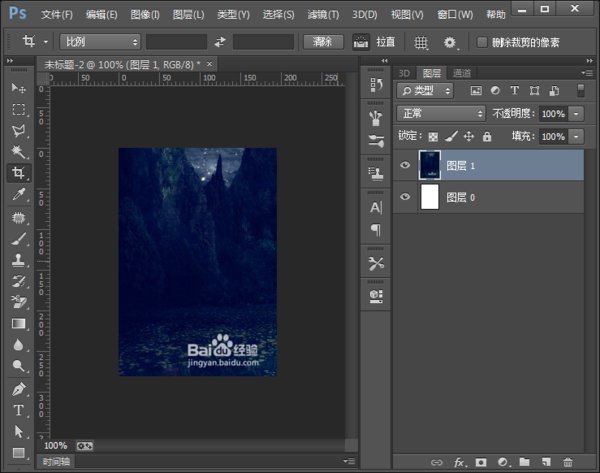
Task: Swap crop width and height arrows
Action: [220, 42]
